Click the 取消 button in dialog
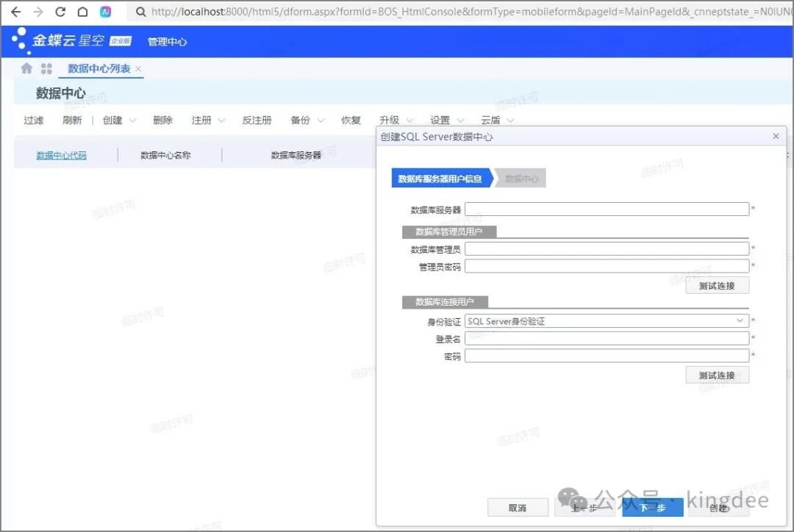Image resolution: width=794 pixels, height=532 pixels. tap(518, 507)
